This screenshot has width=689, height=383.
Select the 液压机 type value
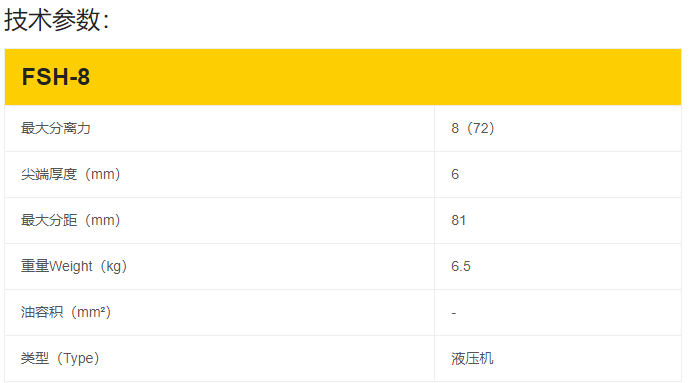pyautogui.click(x=472, y=358)
